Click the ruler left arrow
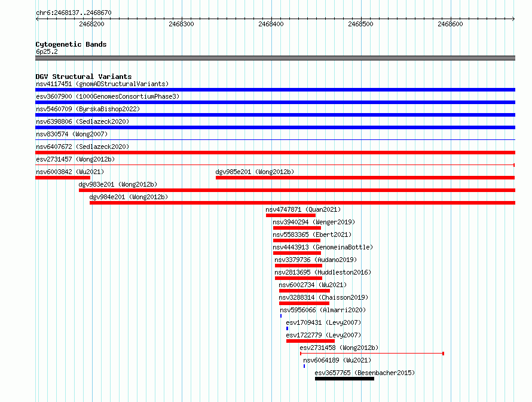Screen dimensions: 532x402 click(37, 19)
